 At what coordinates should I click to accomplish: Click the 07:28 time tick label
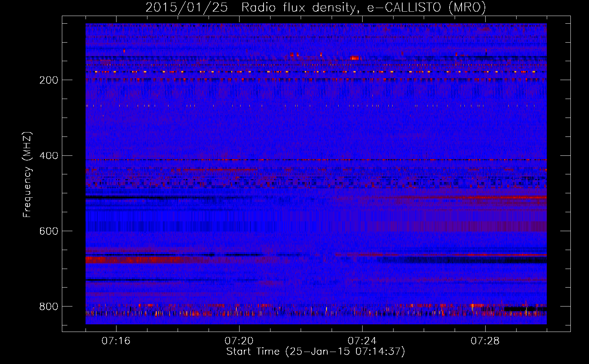point(485,341)
